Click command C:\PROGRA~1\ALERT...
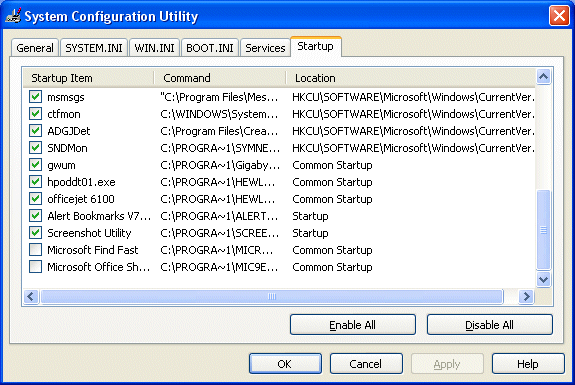The width and height of the screenshot is (575, 385). pyautogui.click(x=219, y=216)
